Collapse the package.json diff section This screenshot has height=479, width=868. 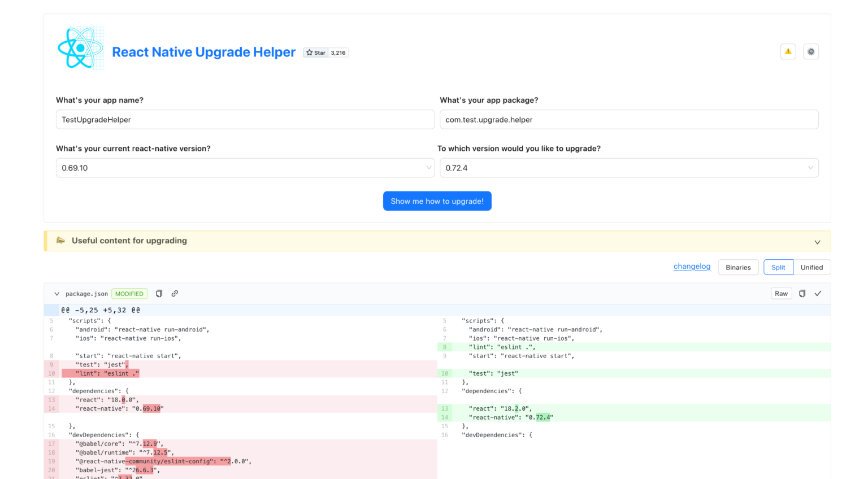57,293
